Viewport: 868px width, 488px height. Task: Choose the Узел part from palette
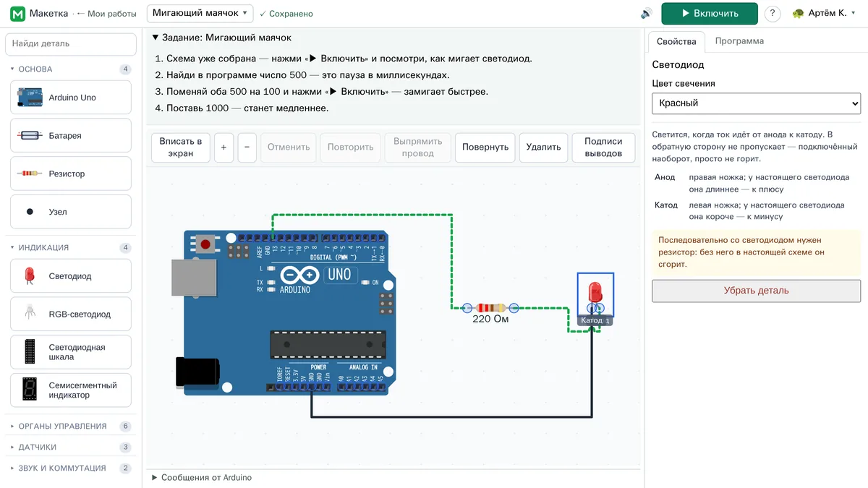(x=71, y=212)
